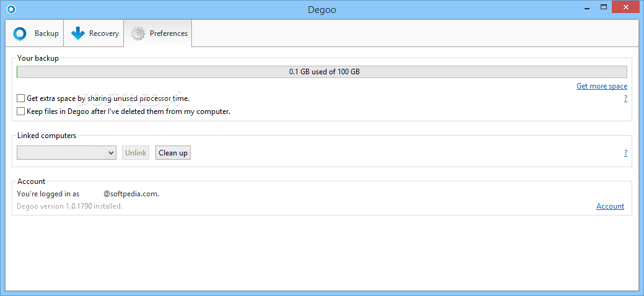Minimize the Degoo window

tap(587, 7)
